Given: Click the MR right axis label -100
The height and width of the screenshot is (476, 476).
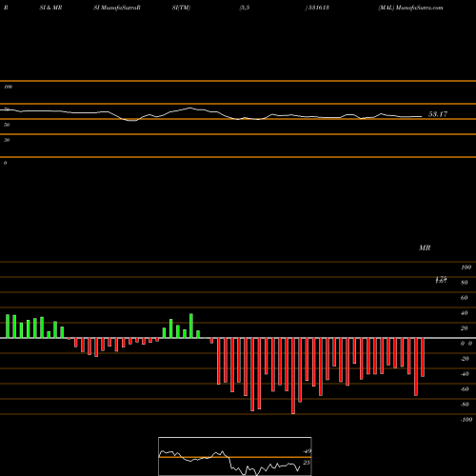Looking at the screenshot, I should [466, 420].
